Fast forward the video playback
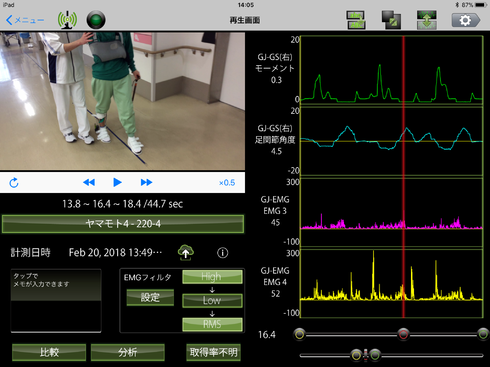490x367 pixels. [x=146, y=182]
